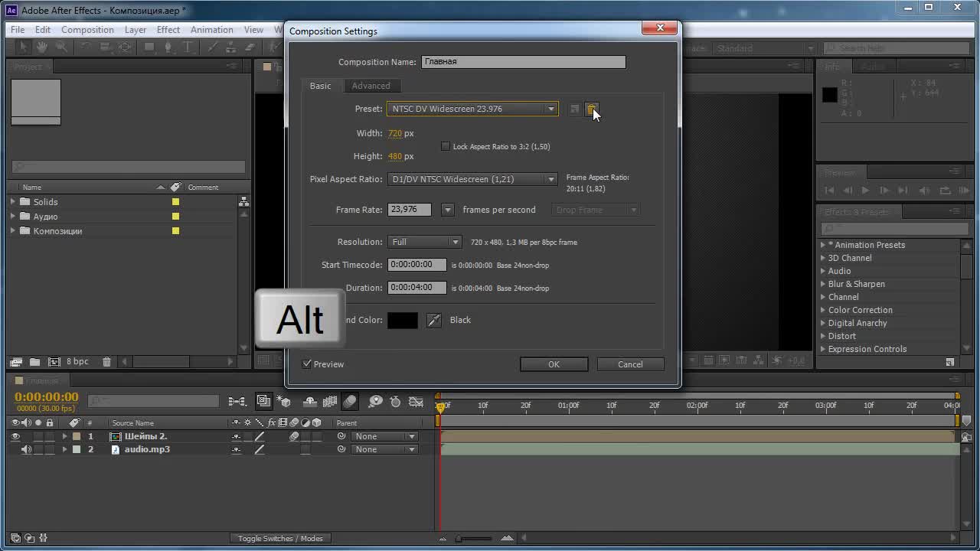980x551 pixels.
Task: Open the Layer menu
Action: click(x=136, y=30)
